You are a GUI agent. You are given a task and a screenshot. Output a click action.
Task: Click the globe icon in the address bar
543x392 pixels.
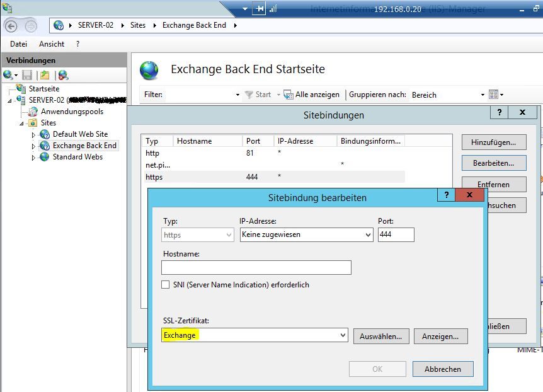(x=59, y=25)
